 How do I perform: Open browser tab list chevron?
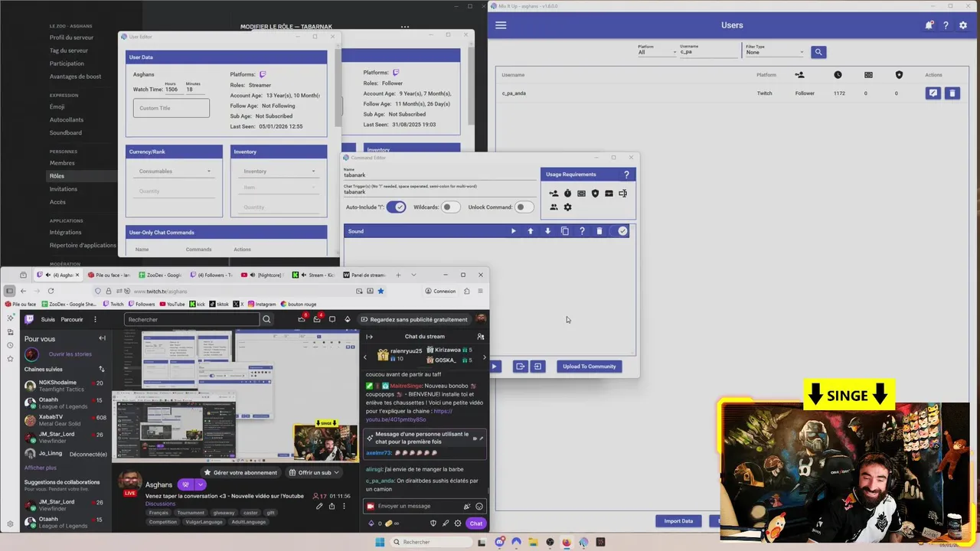point(413,275)
